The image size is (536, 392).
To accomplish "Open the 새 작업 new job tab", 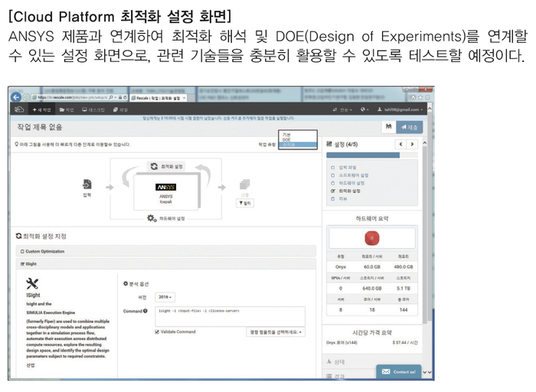I will 41,109.
